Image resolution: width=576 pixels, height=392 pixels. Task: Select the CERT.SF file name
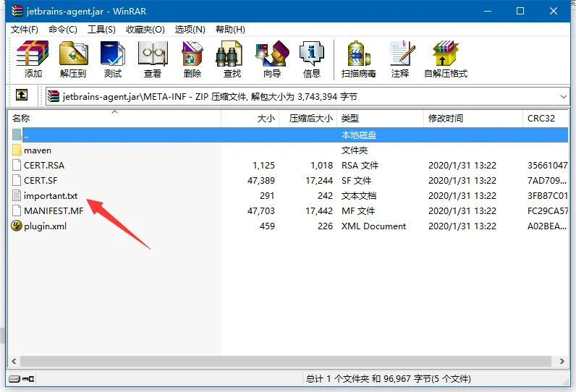pos(41,180)
